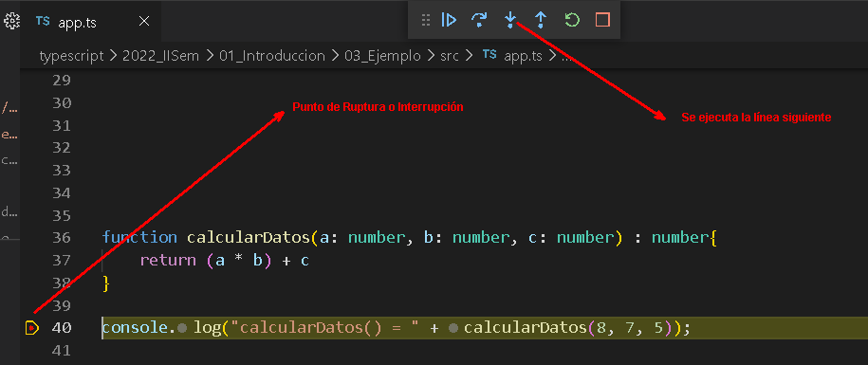Click the Step Out debug icon
This screenshot has height=365, width=868.
coord(541,21)
